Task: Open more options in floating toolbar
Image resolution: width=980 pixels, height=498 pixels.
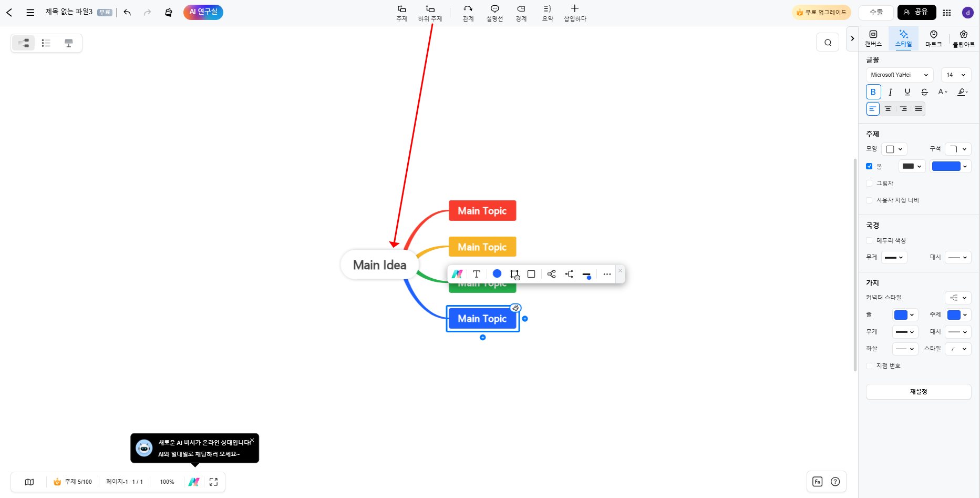Action: [x=607, y=274]
